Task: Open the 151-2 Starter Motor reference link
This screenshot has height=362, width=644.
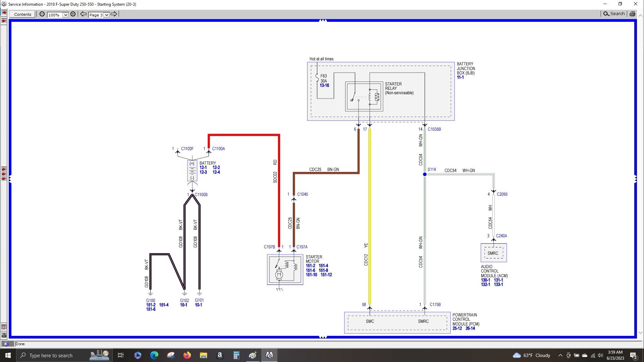Action: (310, 265)
